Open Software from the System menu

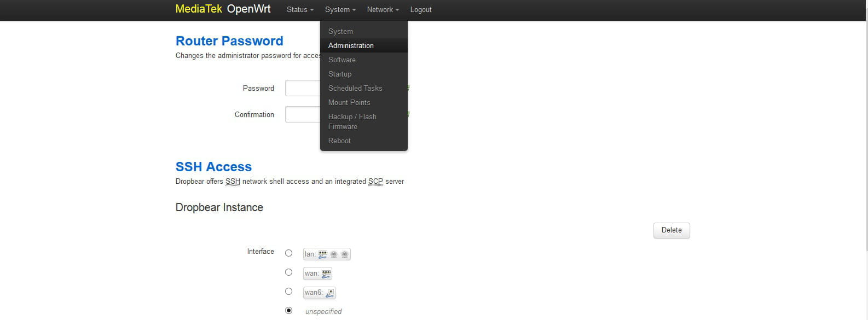(342, 60)
